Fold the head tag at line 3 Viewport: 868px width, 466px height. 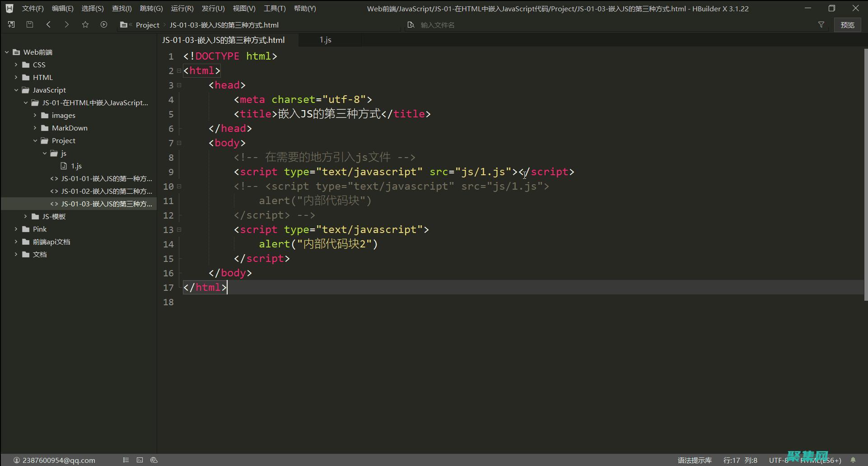click(x=179, y=85)
